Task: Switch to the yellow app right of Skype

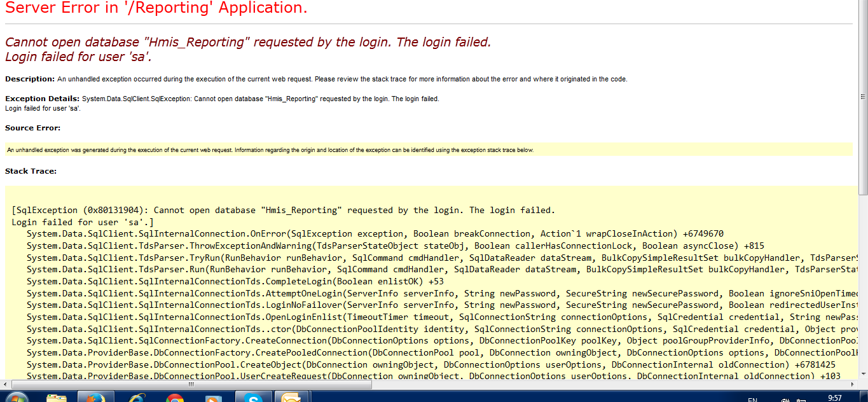Action: [x=291, y=398]
